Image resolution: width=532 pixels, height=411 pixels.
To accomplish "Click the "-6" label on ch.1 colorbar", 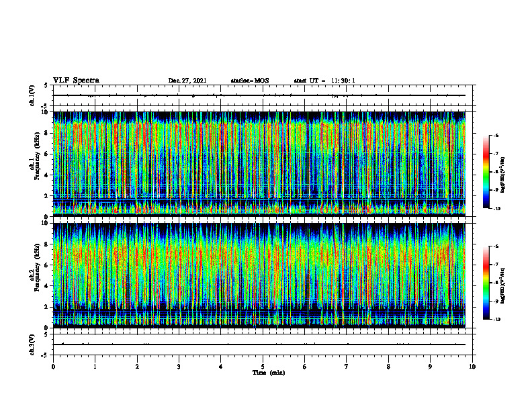I will click(x=496, y=135).
